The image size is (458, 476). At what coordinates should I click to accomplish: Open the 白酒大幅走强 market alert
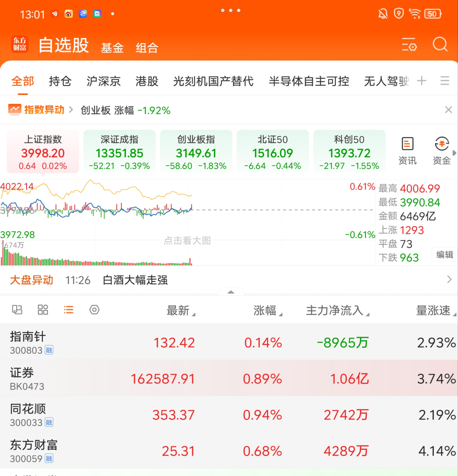coord(135,280)
